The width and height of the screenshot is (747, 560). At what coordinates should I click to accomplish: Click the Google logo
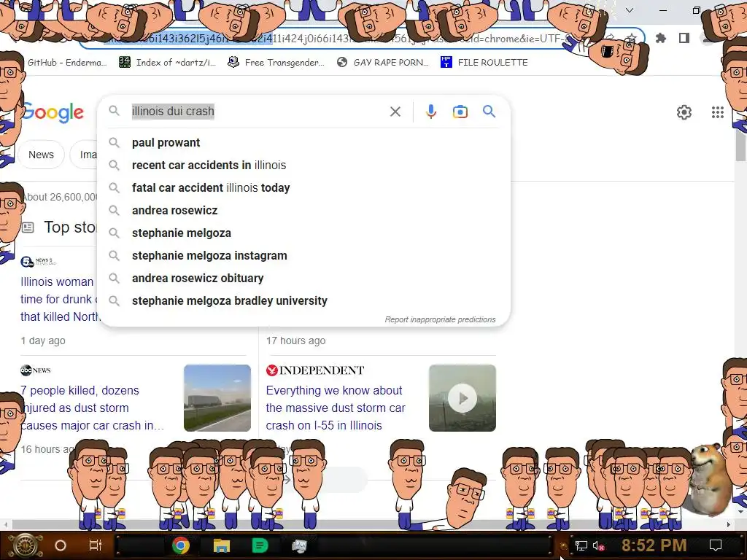point(53,113)
